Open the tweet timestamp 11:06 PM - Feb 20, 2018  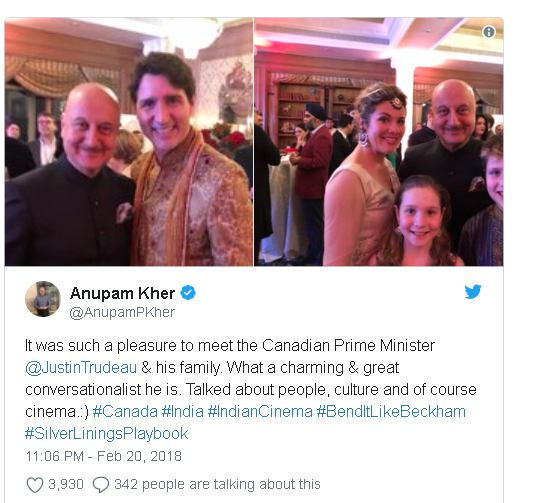(x=104, y=456)
